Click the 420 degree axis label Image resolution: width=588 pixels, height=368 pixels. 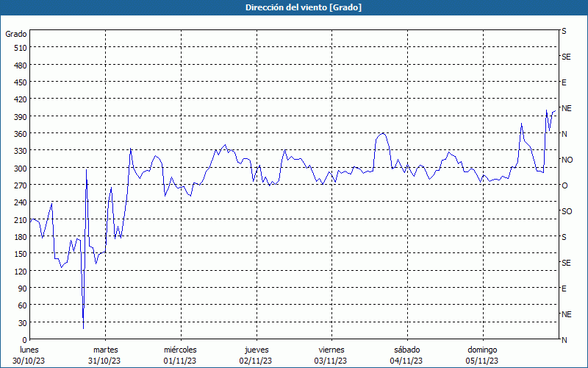pos(21,100)
